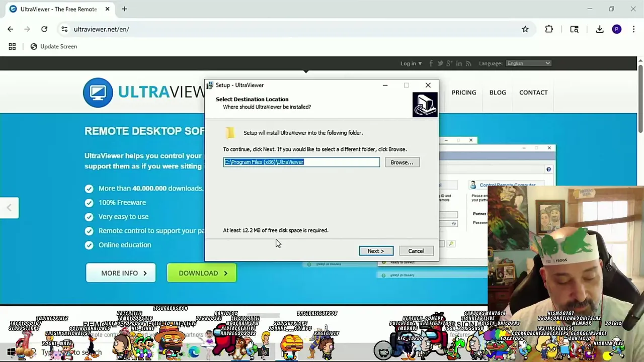Cancel the UltraViewer Setup
This screenshot has width=644, height=362.
click(x=416, y=251)
